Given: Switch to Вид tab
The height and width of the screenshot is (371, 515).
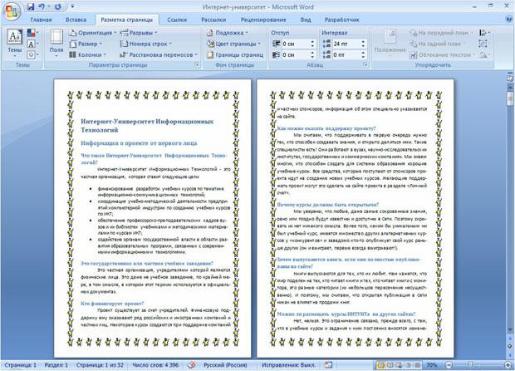Looking at the screenshot, I should click(306, 20).
